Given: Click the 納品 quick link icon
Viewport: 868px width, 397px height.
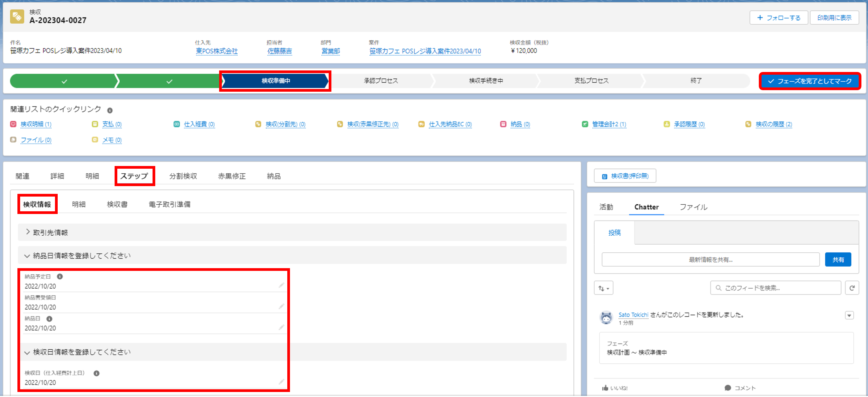Looking at the screenshot, I should pyautogui.click(x=503, y=124).
